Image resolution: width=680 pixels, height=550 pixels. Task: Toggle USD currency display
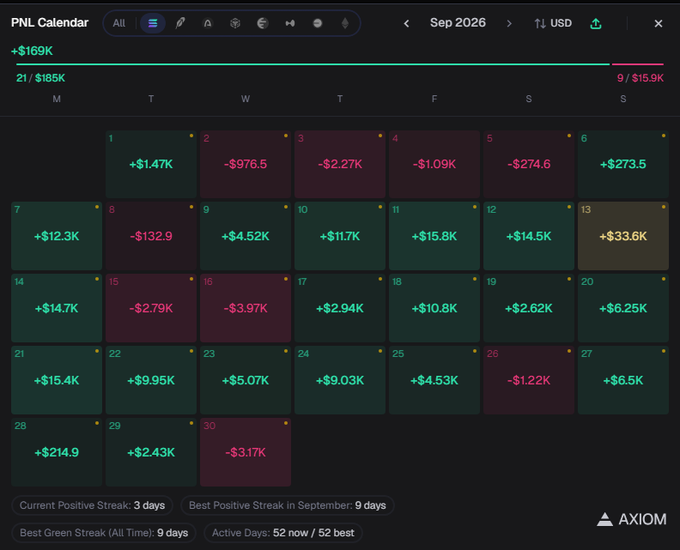pyautogui.click(x=553, y=23)
